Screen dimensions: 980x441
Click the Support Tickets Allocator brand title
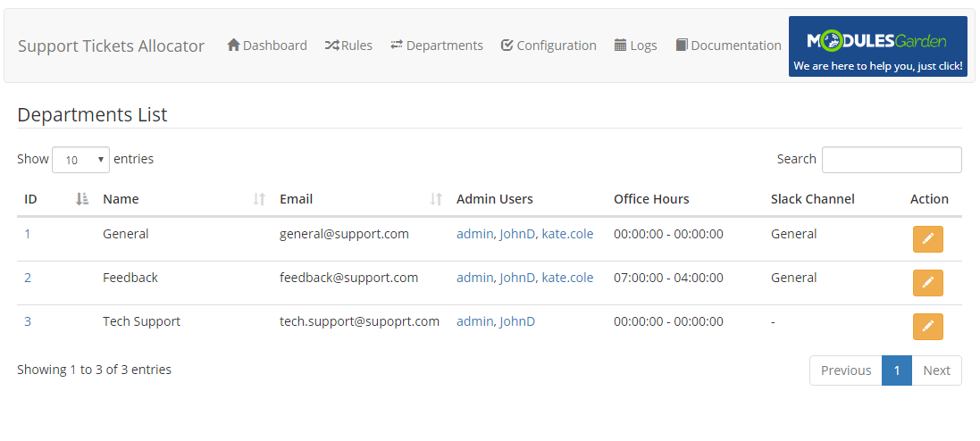[x=112, y=46]
